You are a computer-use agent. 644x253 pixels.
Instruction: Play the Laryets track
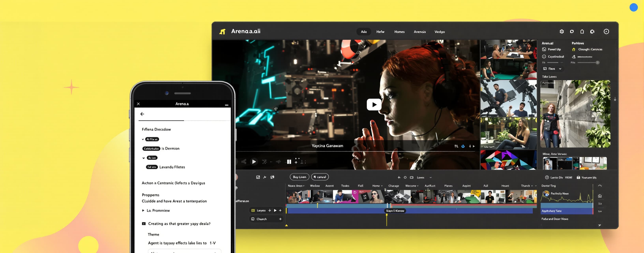[275, 211]
